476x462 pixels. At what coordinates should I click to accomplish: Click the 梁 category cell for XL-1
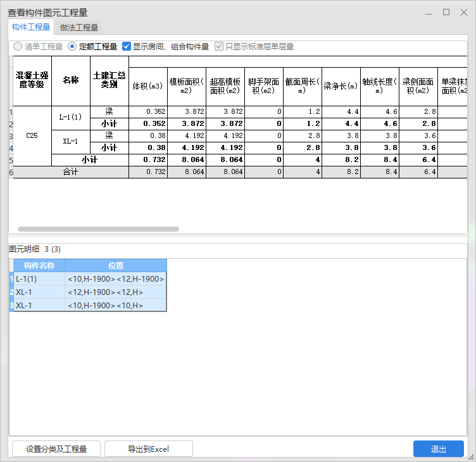pyautogui.click(x=110, y=135)
